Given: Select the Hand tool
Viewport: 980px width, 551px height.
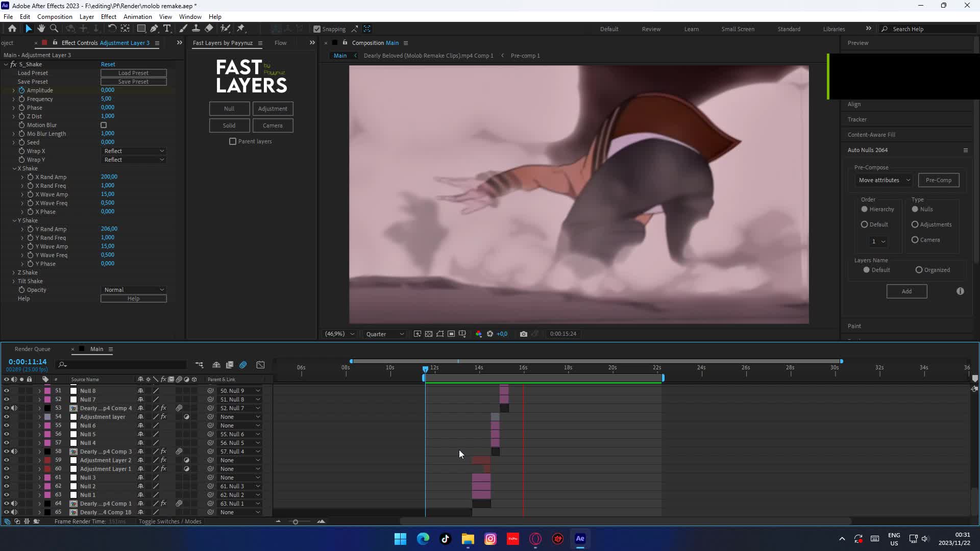Looking at the screenshot, I should pyautogui.click(x=41, y=29).
